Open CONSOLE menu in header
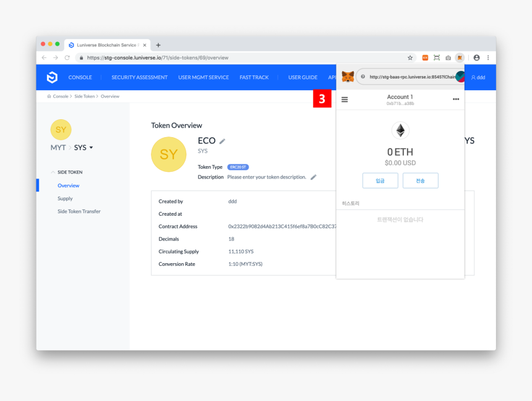The image size is (532, 401). pos(80,77)
